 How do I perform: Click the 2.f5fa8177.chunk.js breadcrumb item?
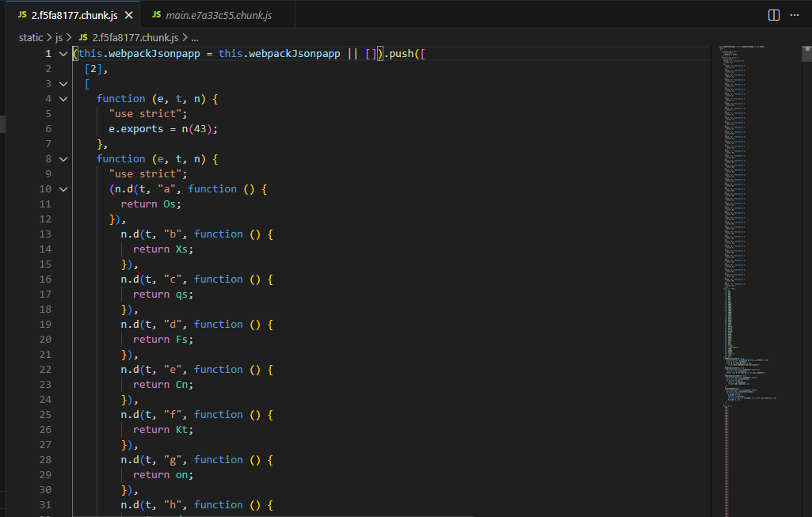pyautogui.click(x=135, y=37)
